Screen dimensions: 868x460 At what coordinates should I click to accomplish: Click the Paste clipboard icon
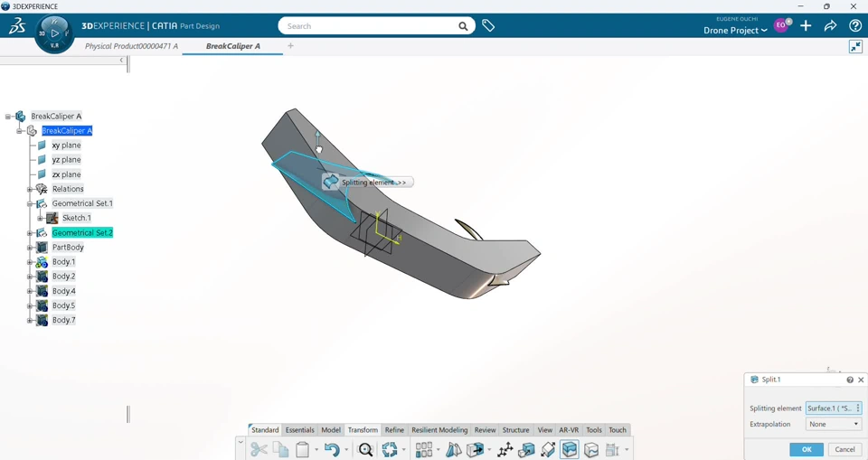click(302, 449)
